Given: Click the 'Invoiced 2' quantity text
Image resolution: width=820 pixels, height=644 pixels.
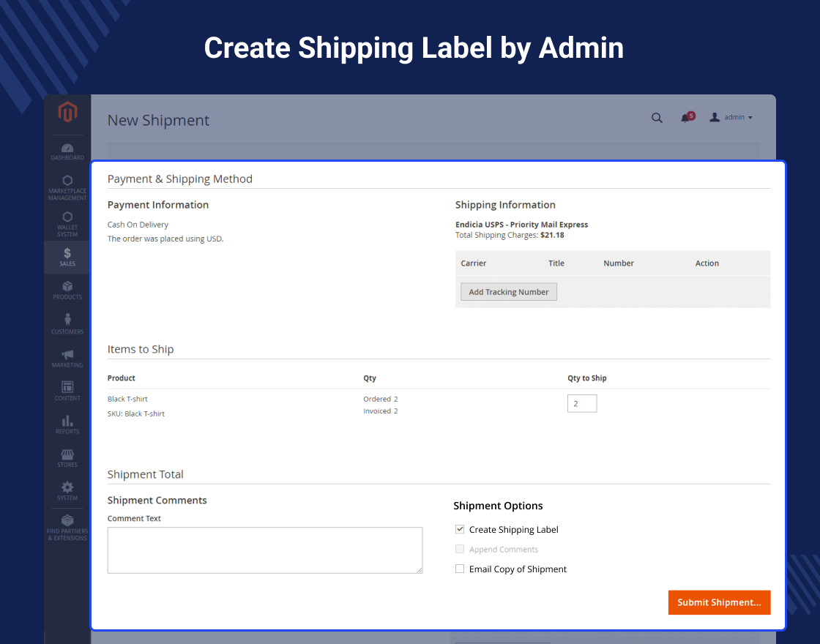Looking at the screenshot, I should click(x=381, y=411).
